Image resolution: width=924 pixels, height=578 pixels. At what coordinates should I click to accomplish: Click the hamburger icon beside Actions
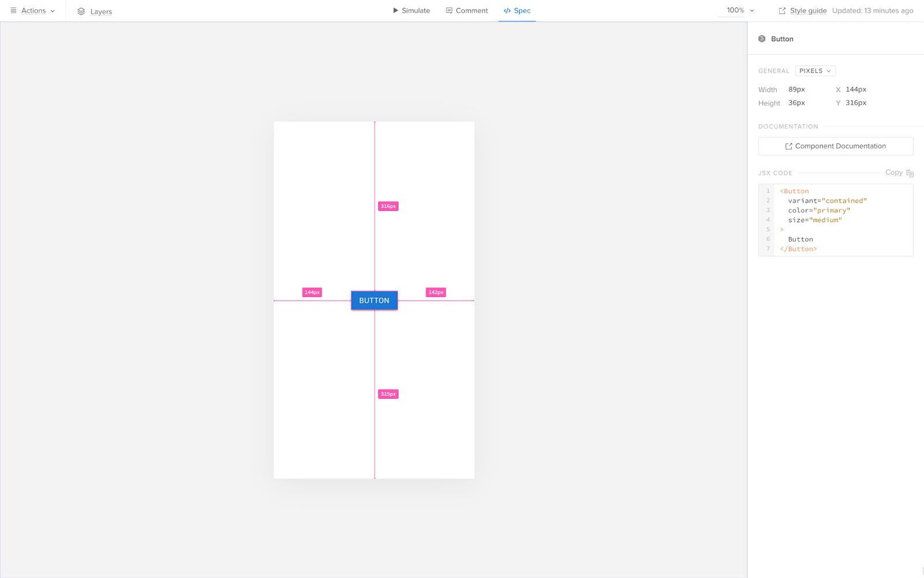(13, 10)
